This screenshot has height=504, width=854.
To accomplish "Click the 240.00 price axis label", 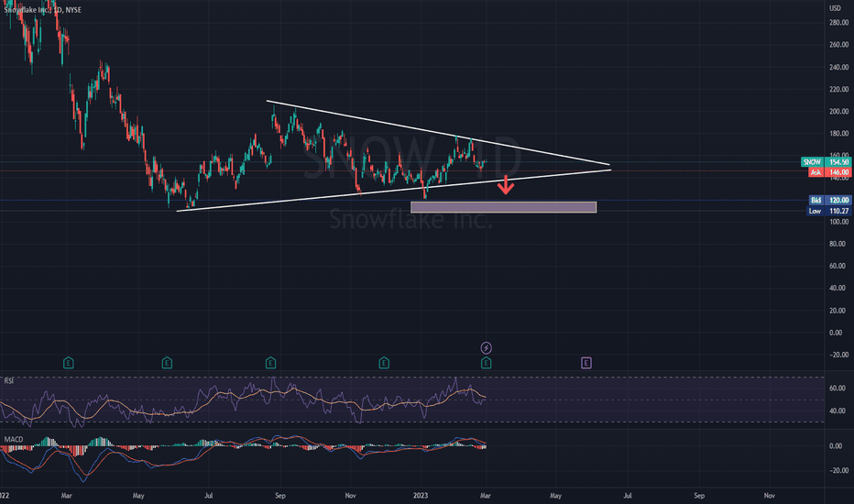I will coord(838,67).
